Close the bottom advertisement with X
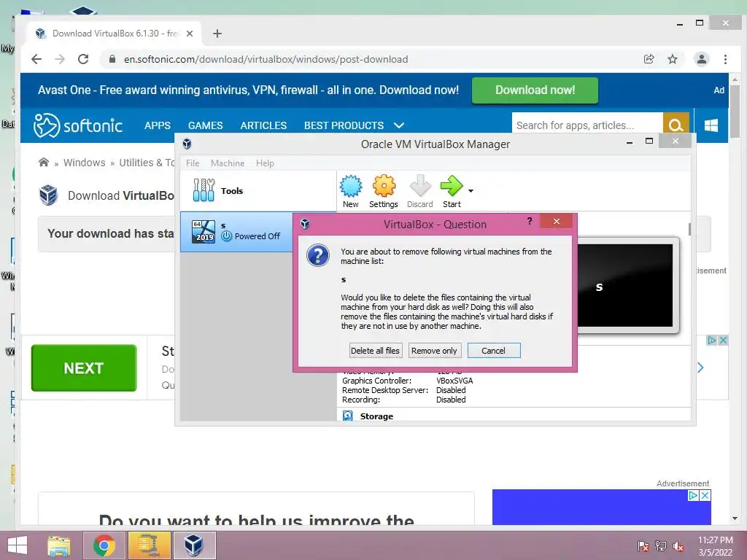 click(723, 340)
